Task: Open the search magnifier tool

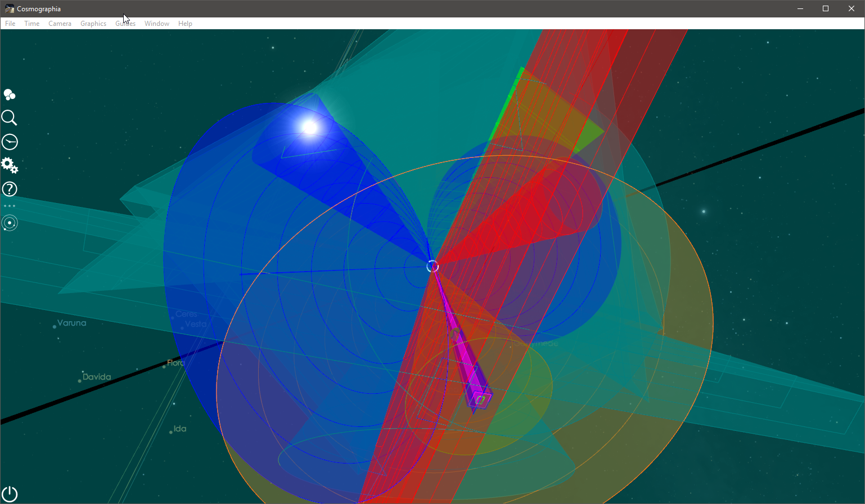Action: (x=10, y=118)
